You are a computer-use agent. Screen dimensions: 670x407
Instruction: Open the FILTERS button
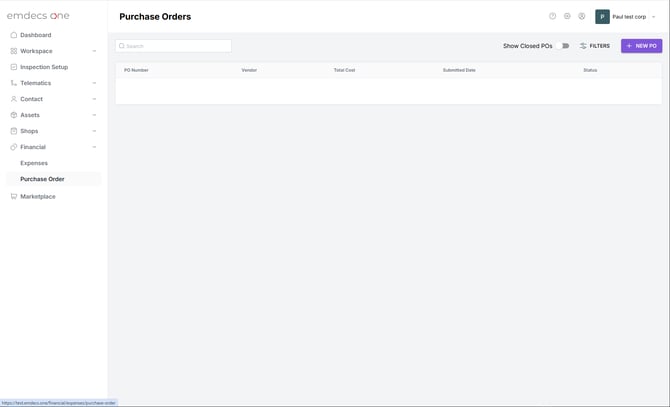595,46
